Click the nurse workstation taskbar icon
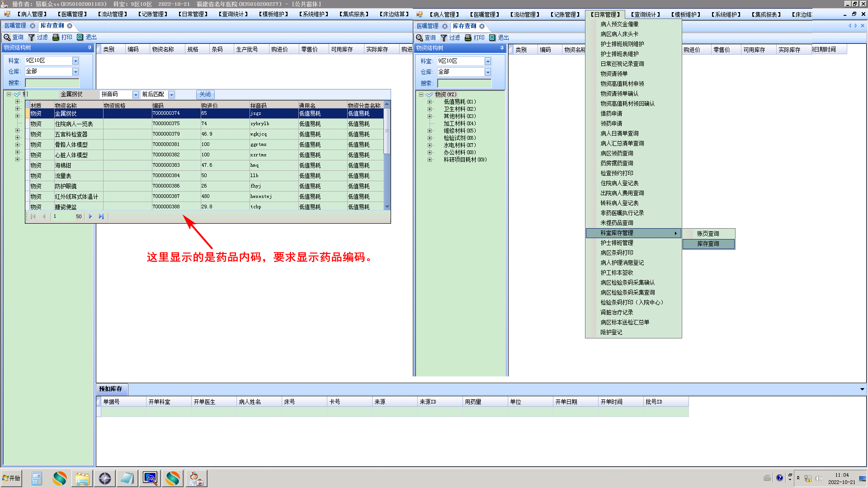 click(x=196, y=478)
